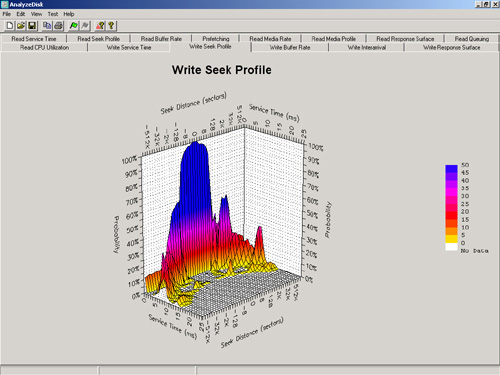Click the yellow question mark help icon
Viewport: 500px width, 375px height.
pos(111,26)
